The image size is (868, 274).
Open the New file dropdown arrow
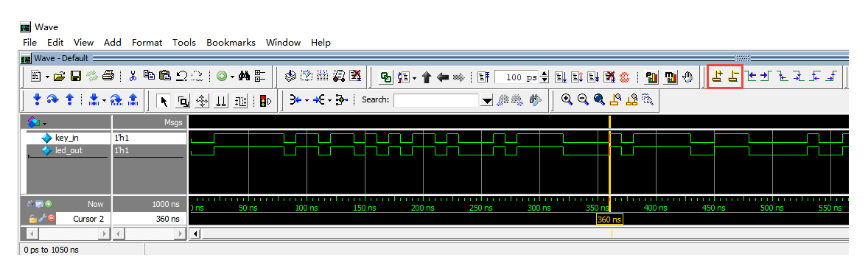(48, 77)
